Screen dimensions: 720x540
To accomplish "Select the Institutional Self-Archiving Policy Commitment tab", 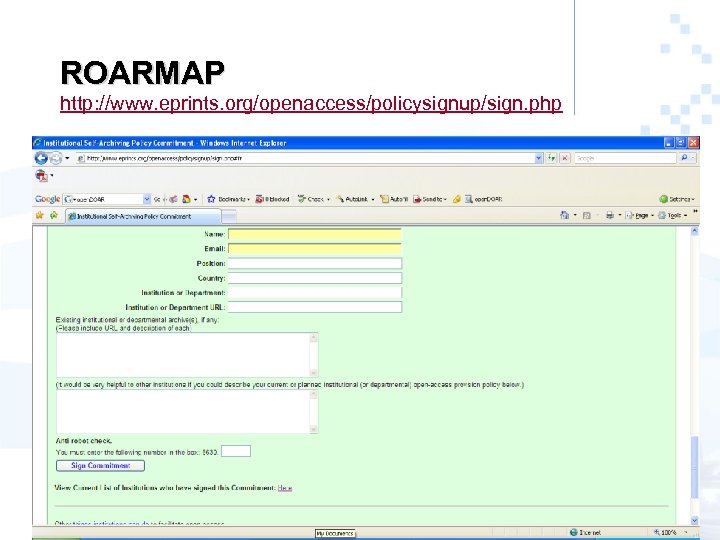I will pyautogui.click(x=143, y=216).
